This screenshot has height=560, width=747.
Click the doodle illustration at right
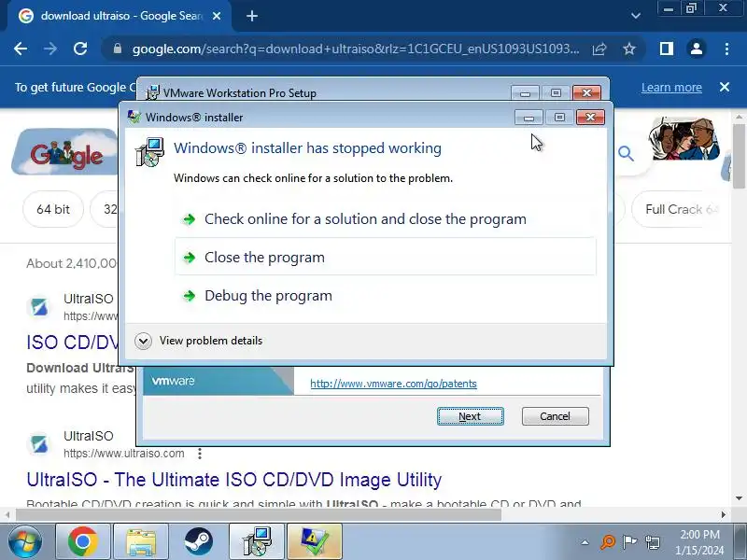click(685, 139)
